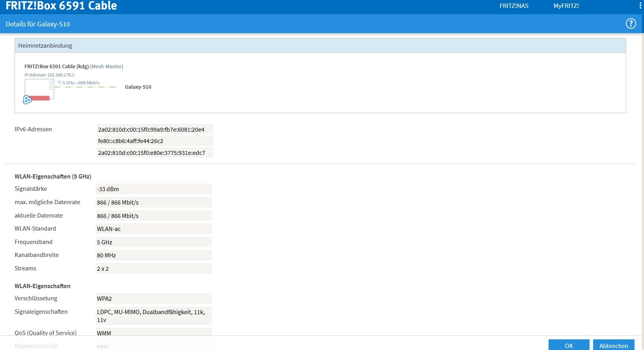Screen dimensions: 644x350
Task: Click the Abbrechen button
Action: coord(614,345)
